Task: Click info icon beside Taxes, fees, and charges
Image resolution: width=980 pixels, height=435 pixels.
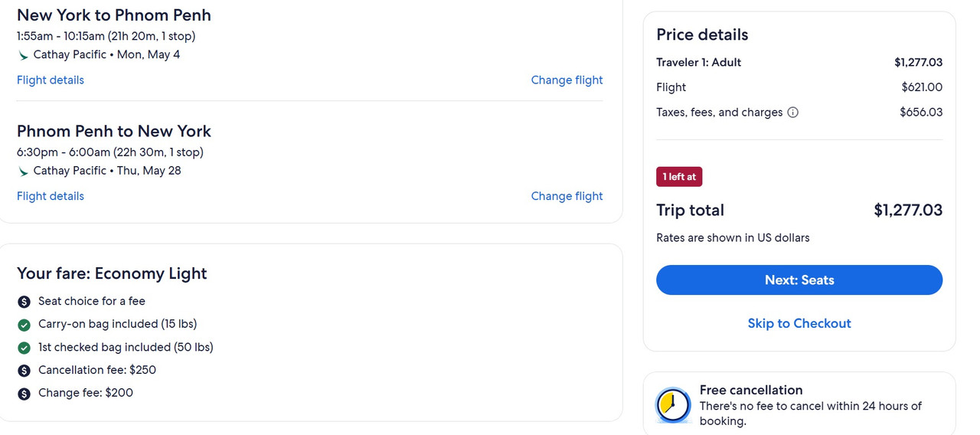Action: click(x=793, y=113)
